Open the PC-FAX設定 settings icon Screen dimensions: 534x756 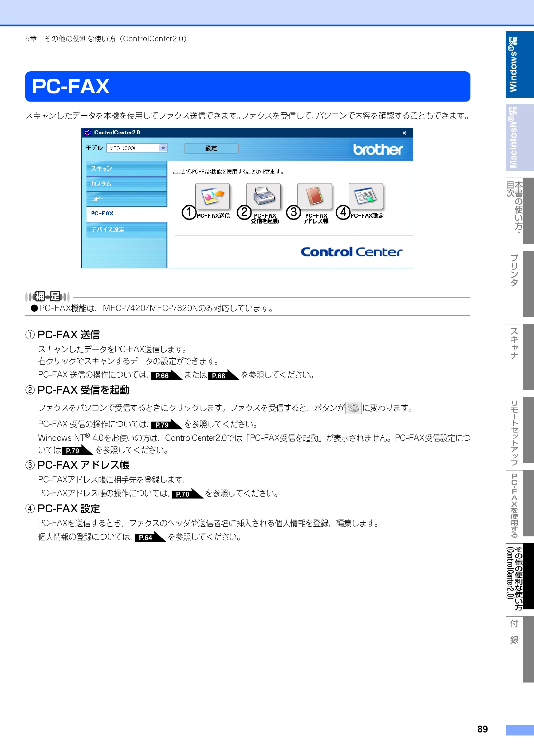tap(366, 196)
